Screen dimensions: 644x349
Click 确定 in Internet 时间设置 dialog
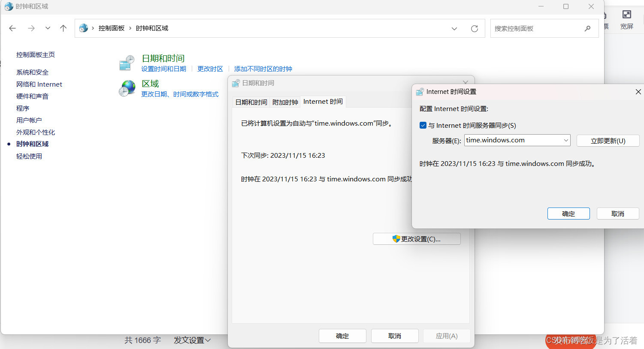coord(568,214)
